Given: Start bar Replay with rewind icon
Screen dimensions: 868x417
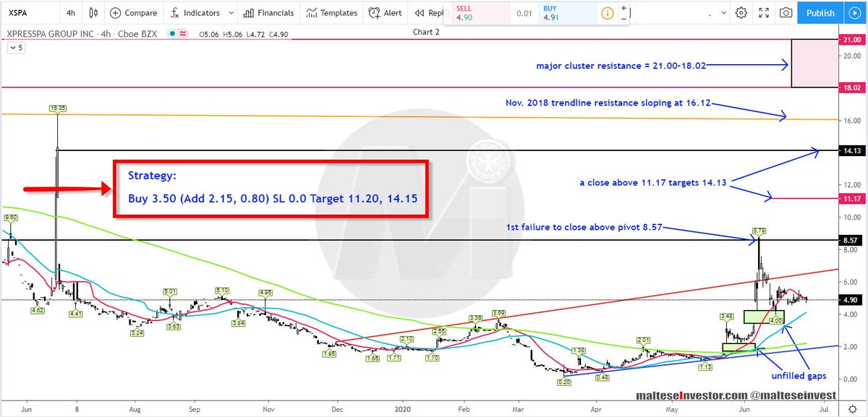Looking at the screenshot, I should 418,13.
